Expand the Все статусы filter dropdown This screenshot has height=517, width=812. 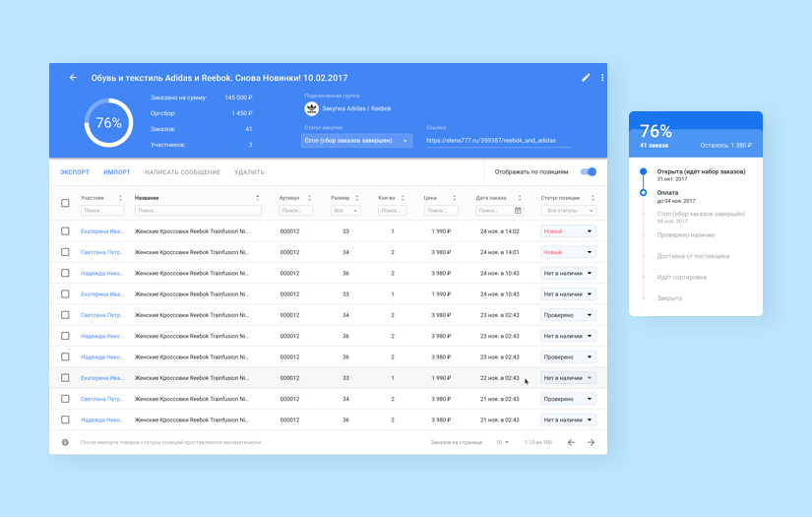tap(568, 211)
